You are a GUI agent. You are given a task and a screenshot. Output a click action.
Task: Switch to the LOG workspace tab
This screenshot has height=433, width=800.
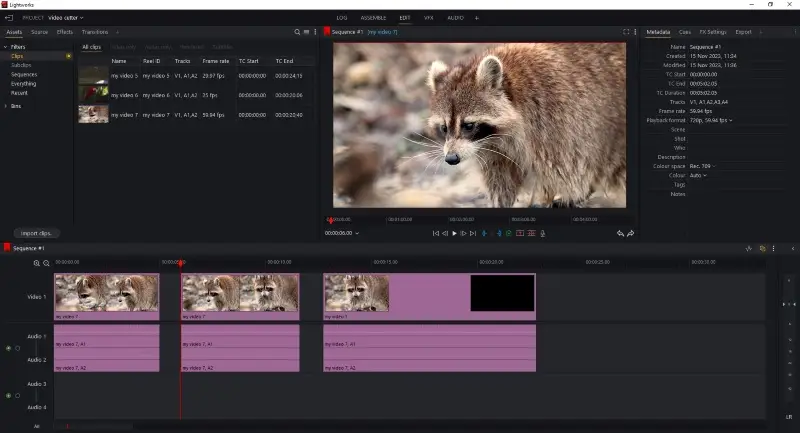click(x=341, y=18)
